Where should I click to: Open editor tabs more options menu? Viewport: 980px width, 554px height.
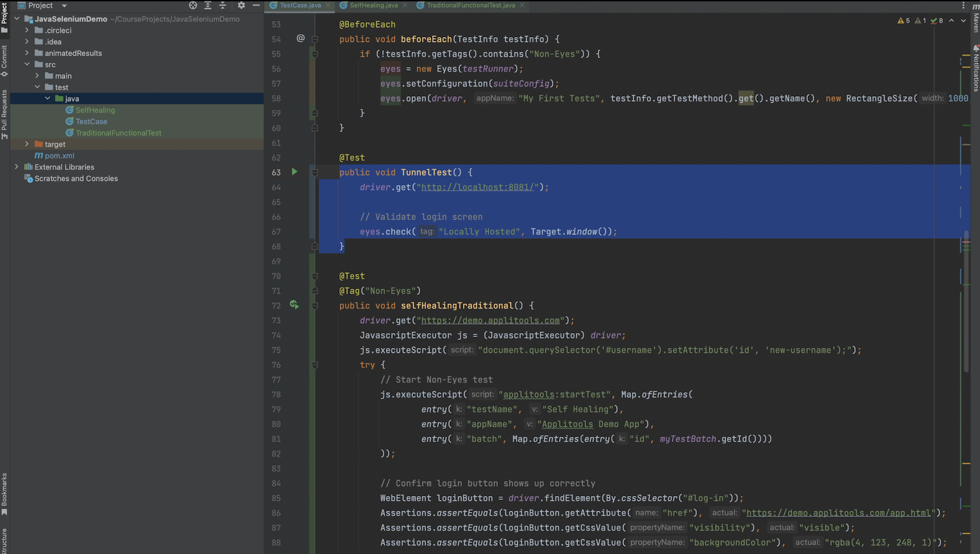[x=963, y=5]
